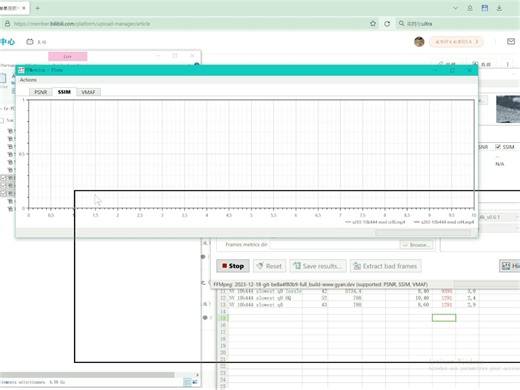Click the browser search box

point(458,24)
